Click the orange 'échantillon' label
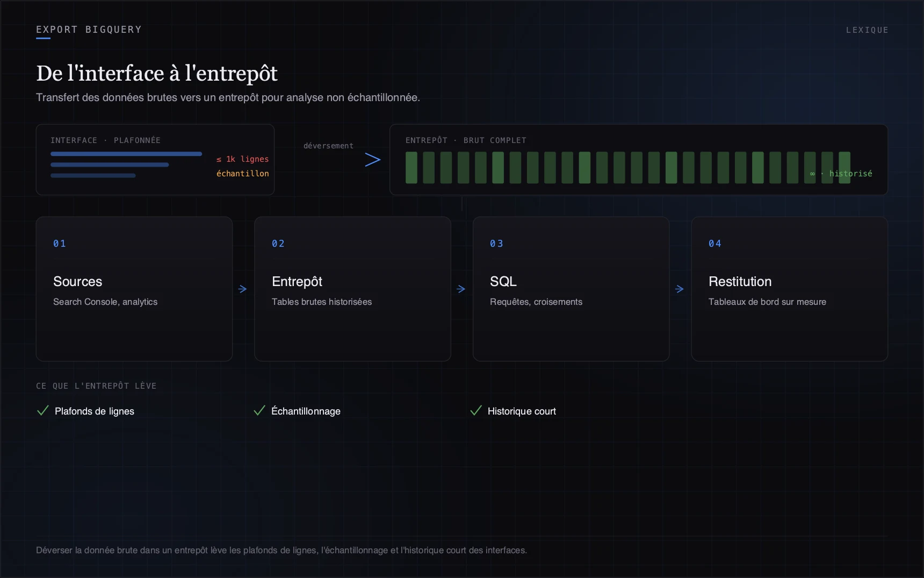Screen dimensions: 924x578 (243, 173)
